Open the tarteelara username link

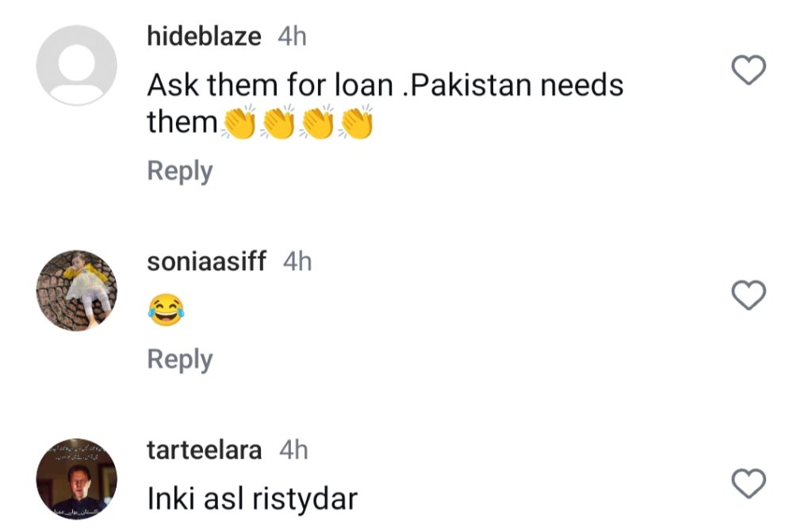pos(204,450)
